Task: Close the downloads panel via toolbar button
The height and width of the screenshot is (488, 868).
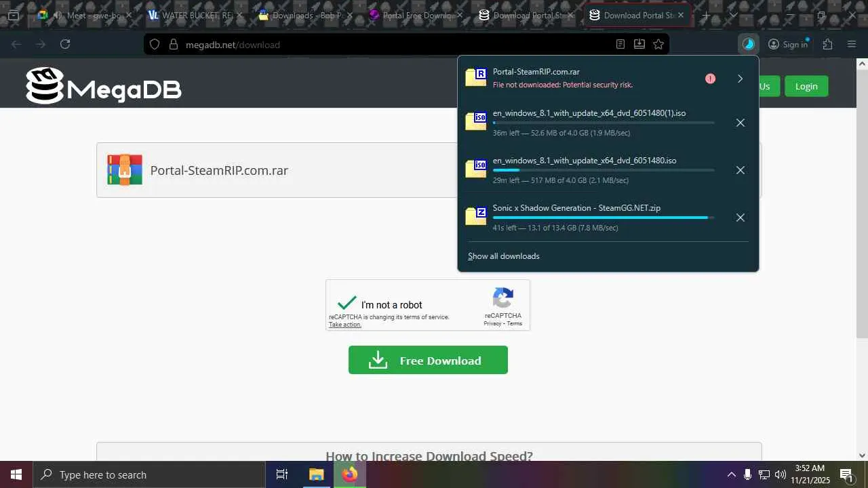Action: (x=748, y=44)
